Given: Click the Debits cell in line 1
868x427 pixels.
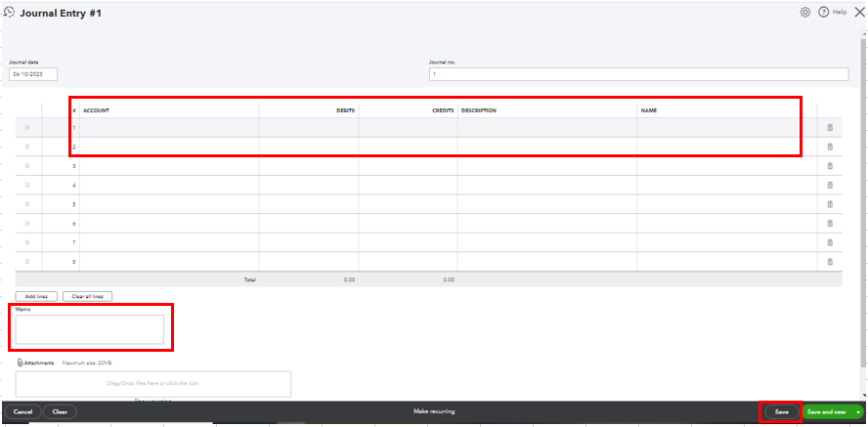Looking at the screenshot, I should (x=308, y=128).
